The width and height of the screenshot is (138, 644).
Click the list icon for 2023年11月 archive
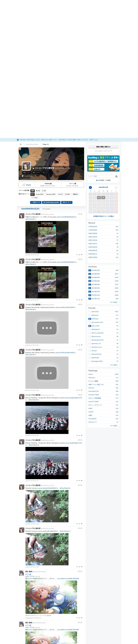[90, 298]
